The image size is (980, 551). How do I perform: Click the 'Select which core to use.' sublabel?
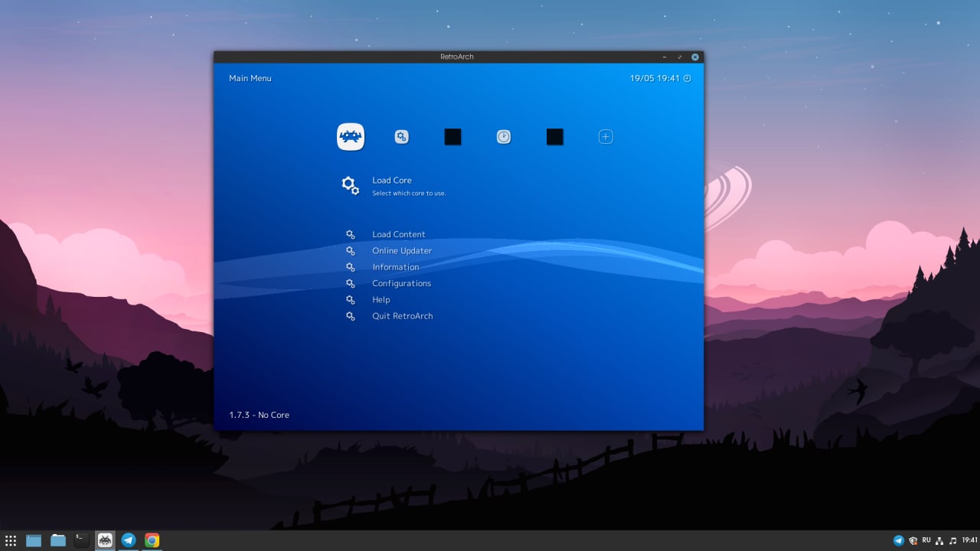[x=409, y=194]
